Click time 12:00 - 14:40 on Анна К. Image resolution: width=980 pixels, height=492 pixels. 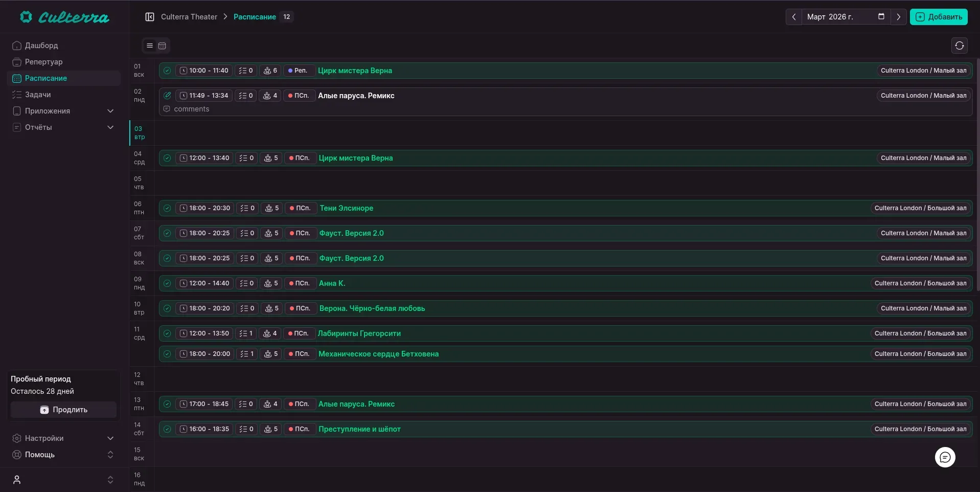[204, 283]
